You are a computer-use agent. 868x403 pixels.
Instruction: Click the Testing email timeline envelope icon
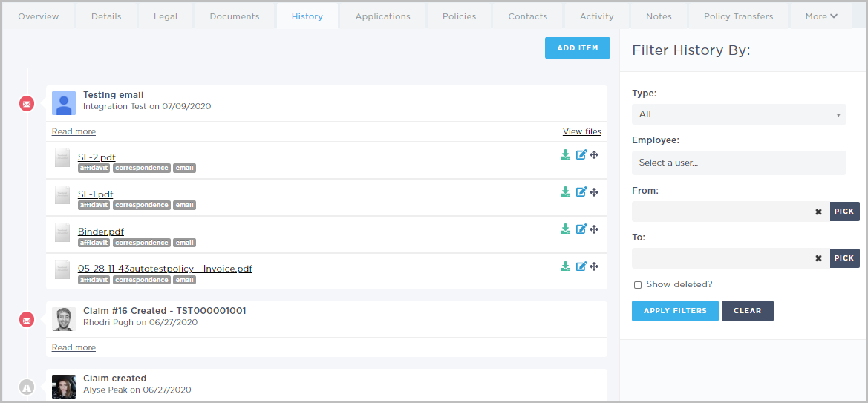(27, 104)
